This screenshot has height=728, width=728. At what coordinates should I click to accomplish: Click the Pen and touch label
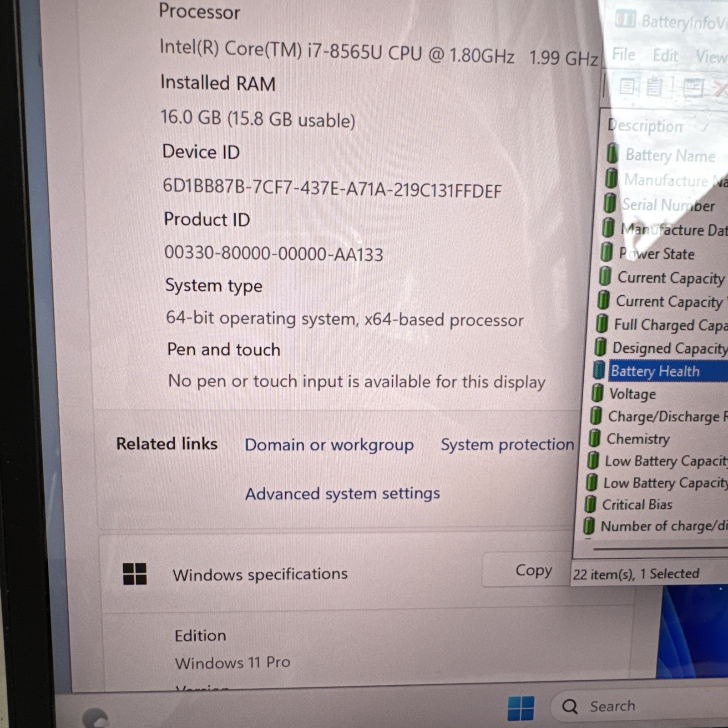(x=223, y=349)
